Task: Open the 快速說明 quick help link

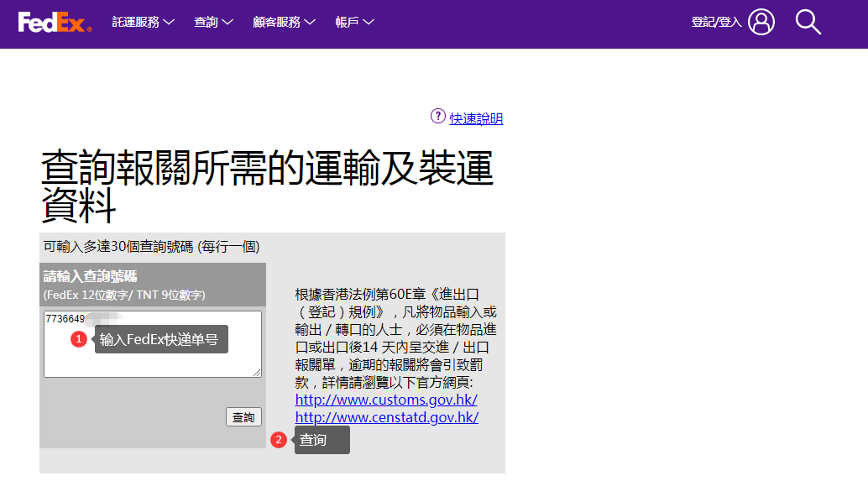Action: click(476, 118)
